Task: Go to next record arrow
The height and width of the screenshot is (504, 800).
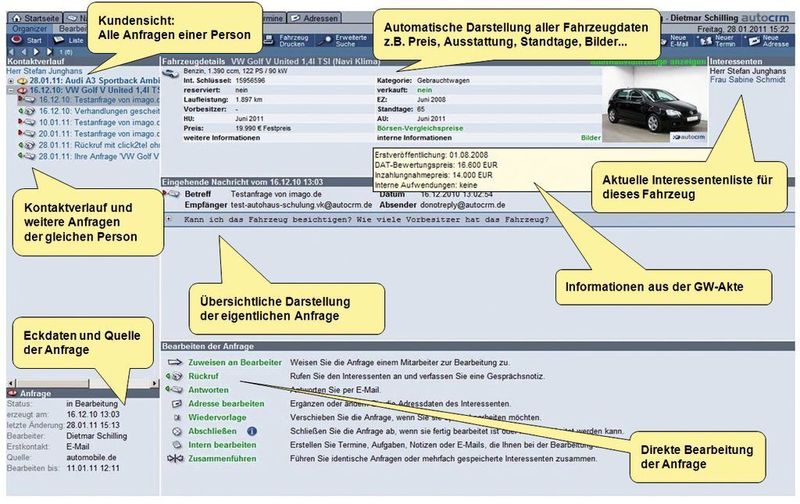Action: click(x=36, y=52)
